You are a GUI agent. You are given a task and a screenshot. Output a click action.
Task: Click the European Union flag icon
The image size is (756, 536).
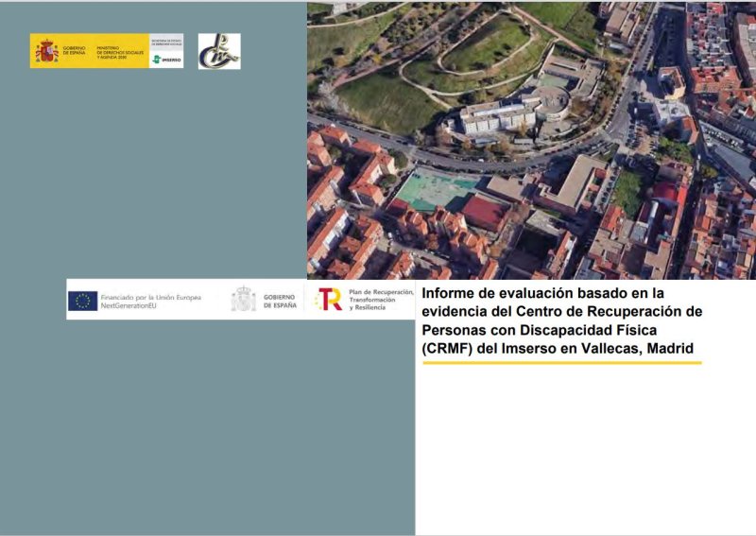(x=82, y=301)
